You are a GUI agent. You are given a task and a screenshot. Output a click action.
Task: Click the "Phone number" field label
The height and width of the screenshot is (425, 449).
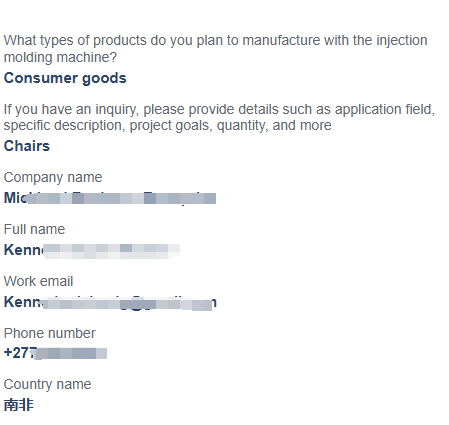pos(50,333)
